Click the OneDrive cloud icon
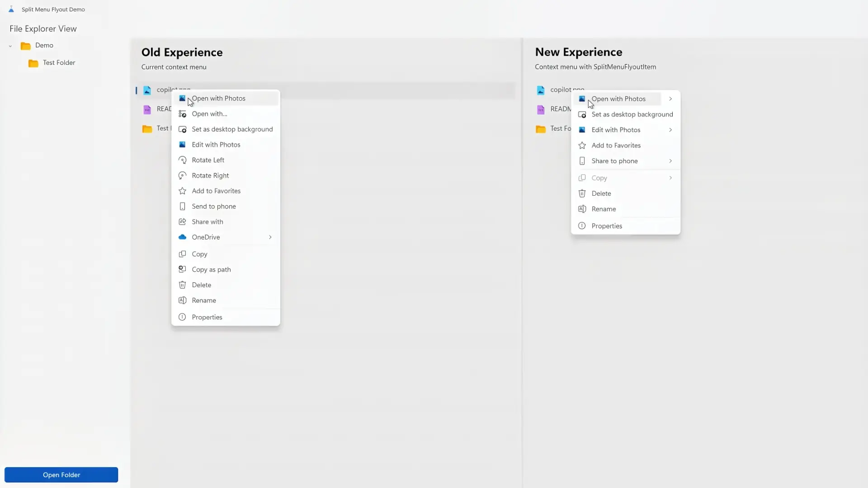The image size is (868, 488). point(182,237)
